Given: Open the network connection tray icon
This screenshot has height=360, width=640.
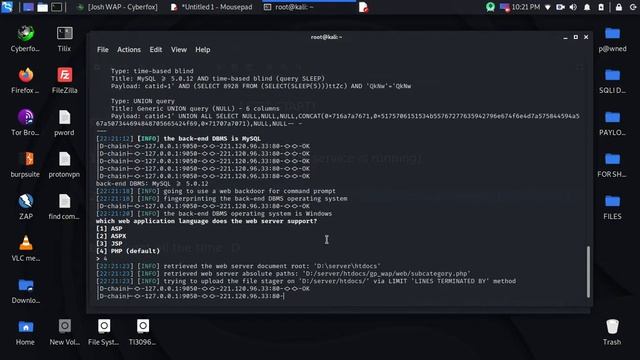Looking at the screenshot, I should [x=548, y=7].
